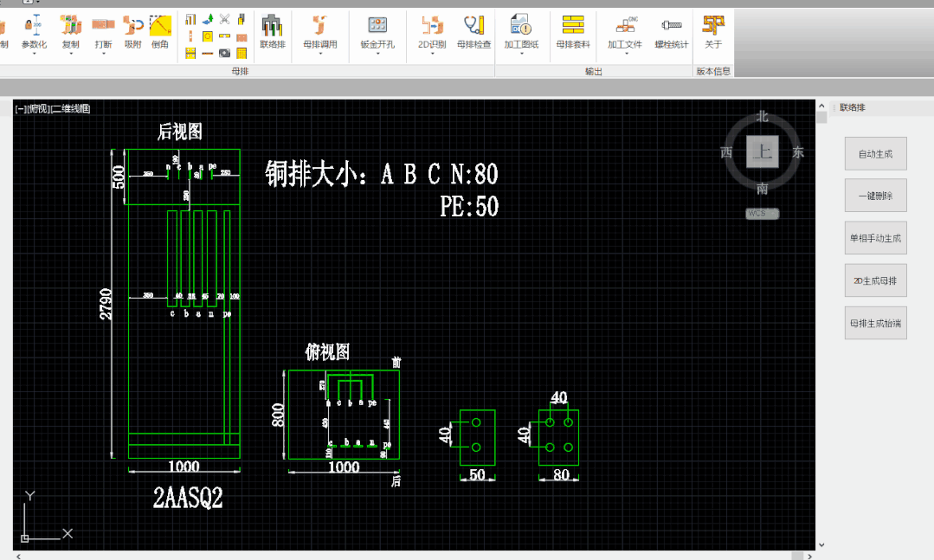Click the 母排套料 nesting tool
Viewport: 934px width, 560px height.
(573, 31)
